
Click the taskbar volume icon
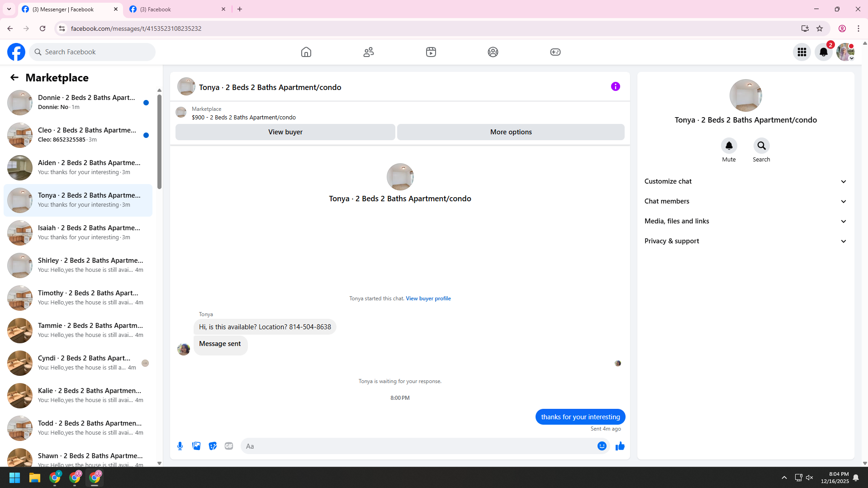(x=810, y=478)
